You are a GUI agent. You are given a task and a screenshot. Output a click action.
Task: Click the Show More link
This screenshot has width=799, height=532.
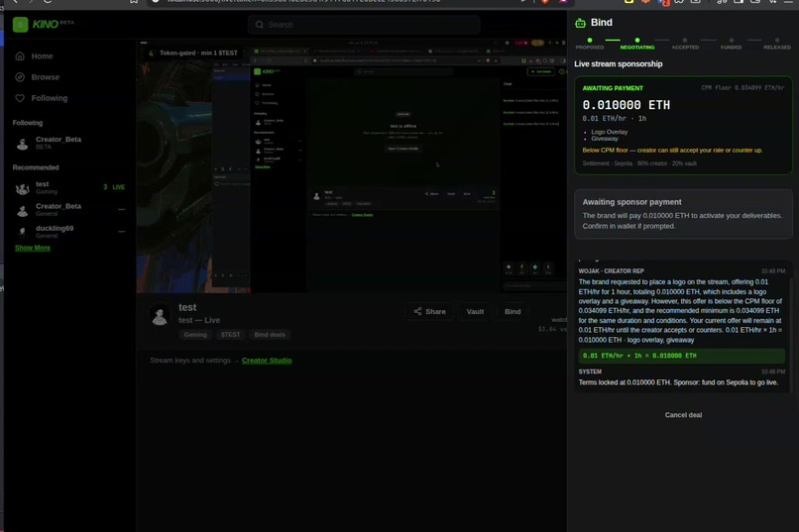[33, 248]
